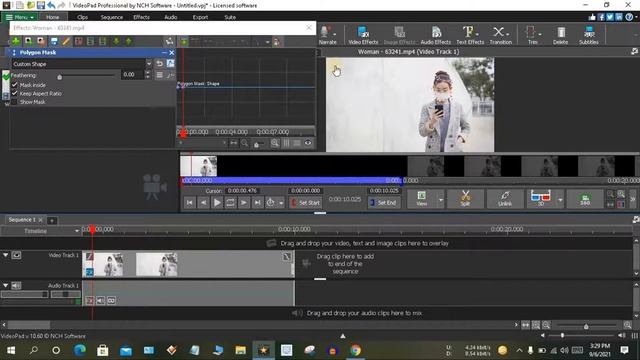640x360 pixels.
Task: Toggle the audio clip link icon
Action: click(x=111, y=300)
